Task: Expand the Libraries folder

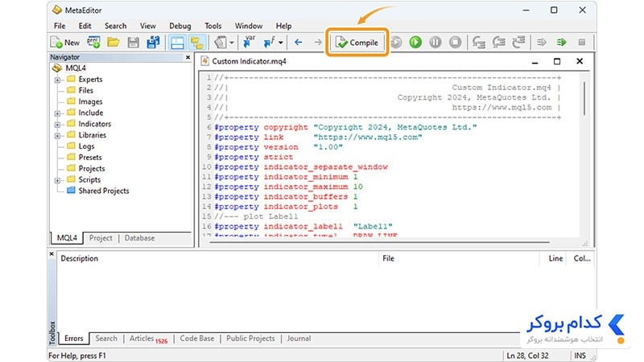Action: [57, 135]
